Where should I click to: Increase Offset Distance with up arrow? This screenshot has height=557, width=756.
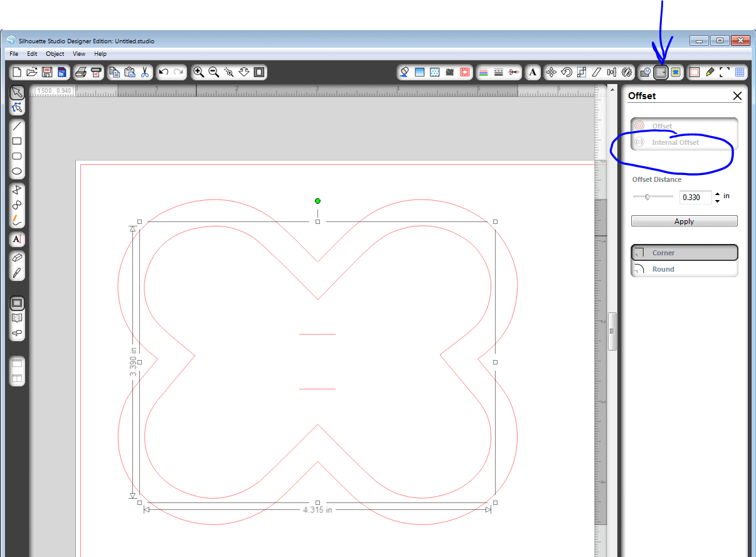pyautogui.click(x=717, y=194)
